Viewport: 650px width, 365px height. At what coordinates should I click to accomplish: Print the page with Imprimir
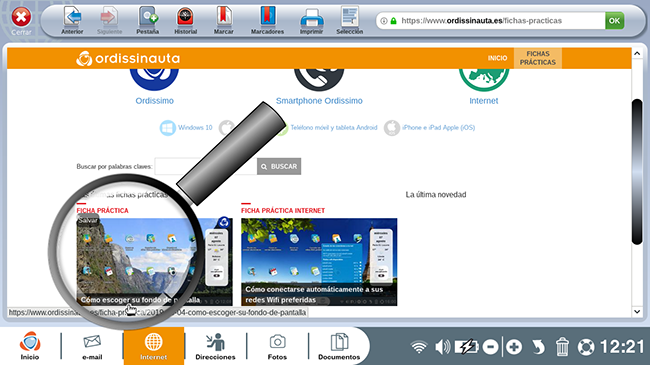tap(311, 19)
